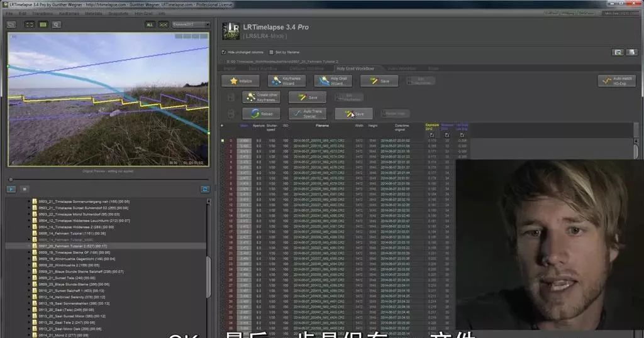This screenshot has width=644, height=338.
Task: Click the refresh icon right of the Stop button
Action: 204,189
